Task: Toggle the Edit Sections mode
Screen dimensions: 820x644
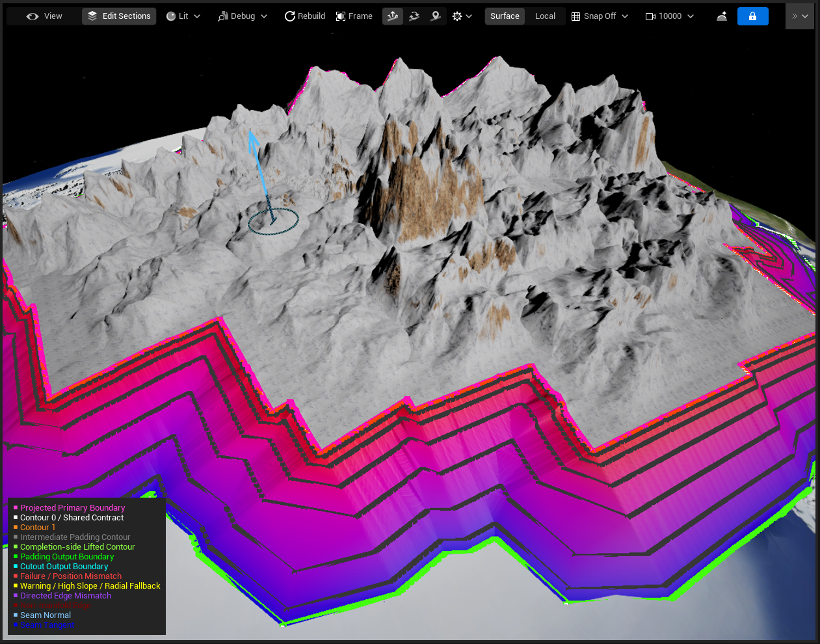Action: point(119,16)
